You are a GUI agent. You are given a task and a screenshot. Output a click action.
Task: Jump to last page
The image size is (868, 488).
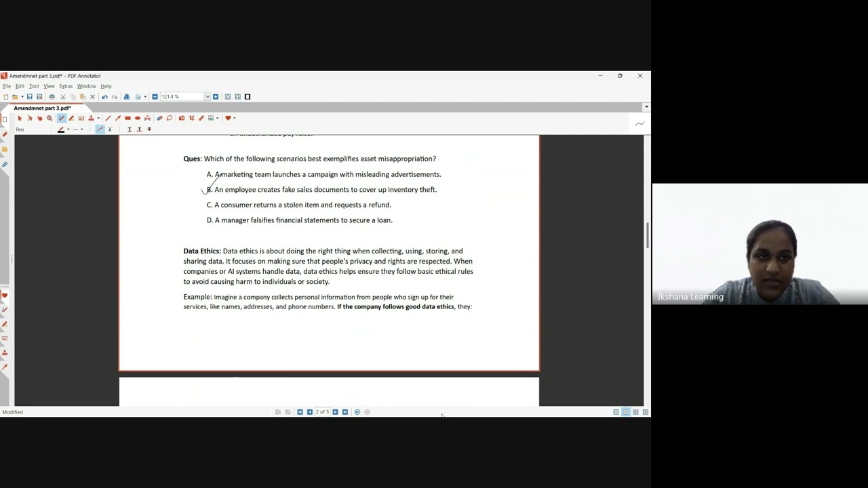point(345,411)
